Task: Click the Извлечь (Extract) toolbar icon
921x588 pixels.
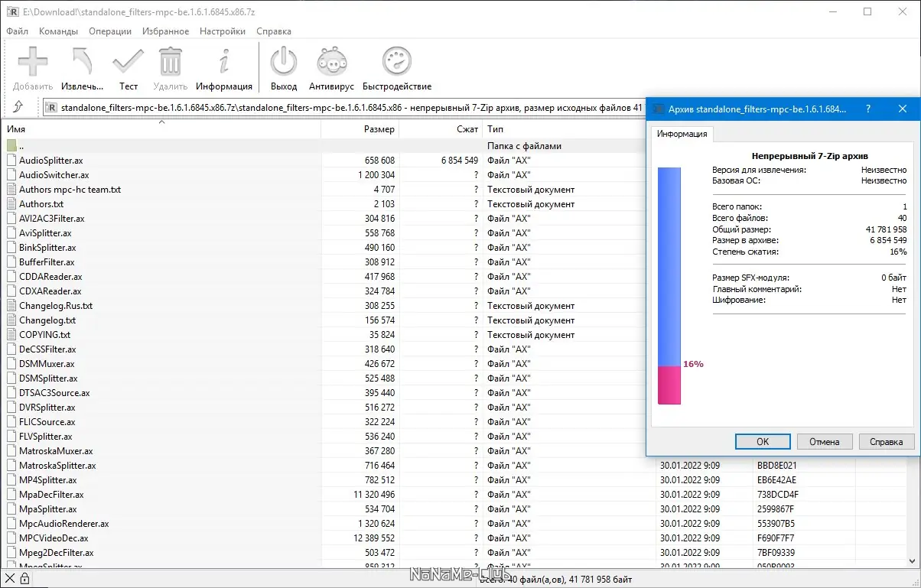Action: (x=82, y=68)
